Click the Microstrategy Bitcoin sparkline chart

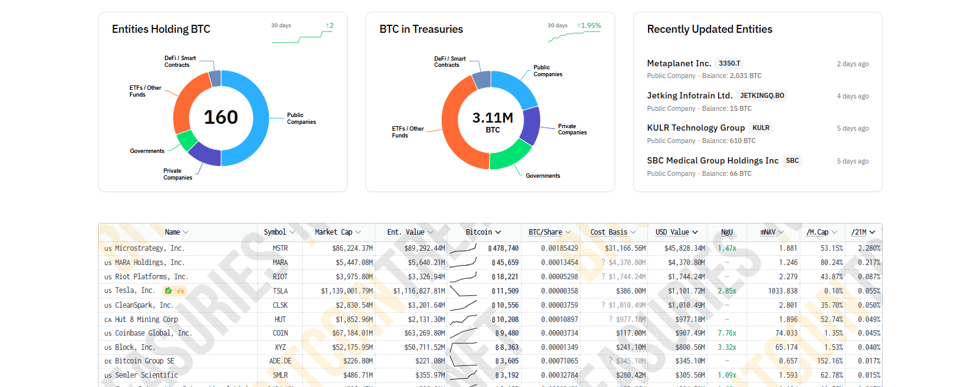pos(463,248)
